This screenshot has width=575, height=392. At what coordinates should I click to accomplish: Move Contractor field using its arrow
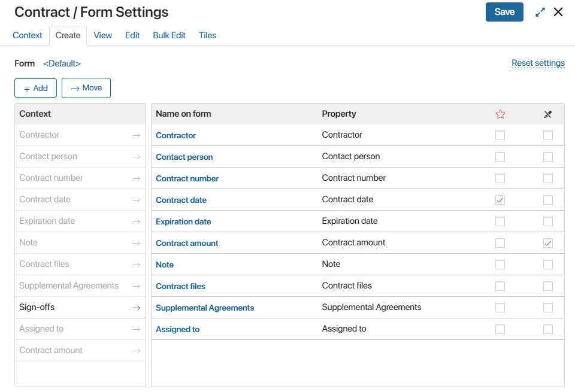click(x=136, y=135)
